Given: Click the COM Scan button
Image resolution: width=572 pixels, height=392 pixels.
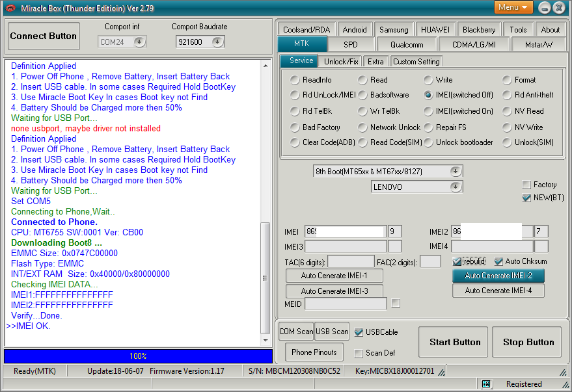Looking at the screenshot, I should tap(296, 332).
